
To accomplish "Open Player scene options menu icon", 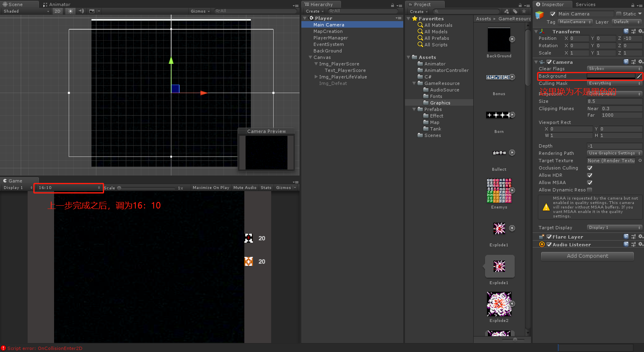I will tap(398, 18).
